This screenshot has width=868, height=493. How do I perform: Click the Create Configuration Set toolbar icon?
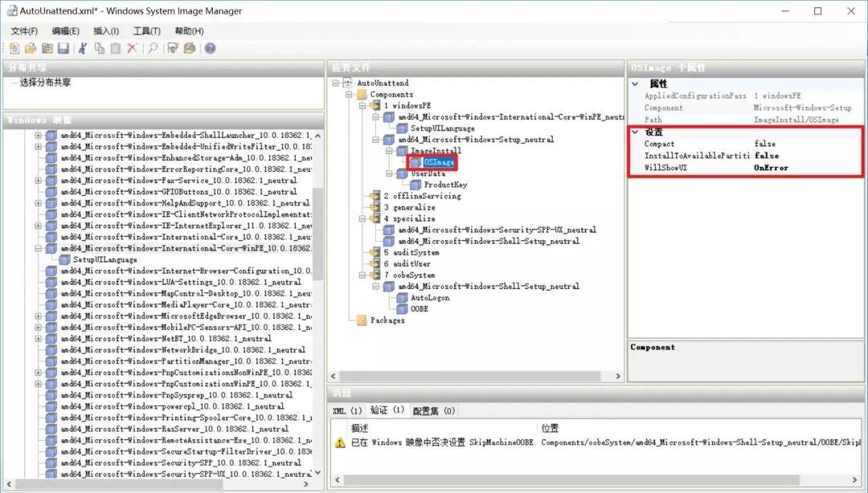(190, 49)
